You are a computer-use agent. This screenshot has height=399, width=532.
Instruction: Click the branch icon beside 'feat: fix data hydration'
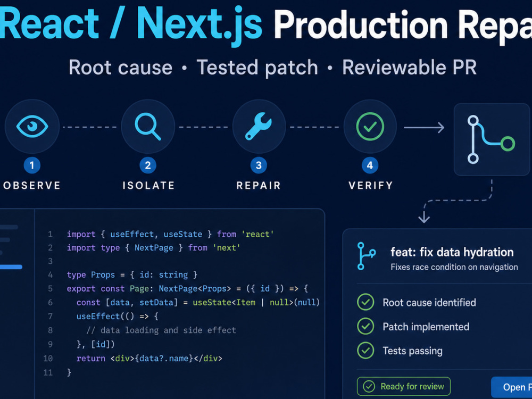tap(366, 256)
